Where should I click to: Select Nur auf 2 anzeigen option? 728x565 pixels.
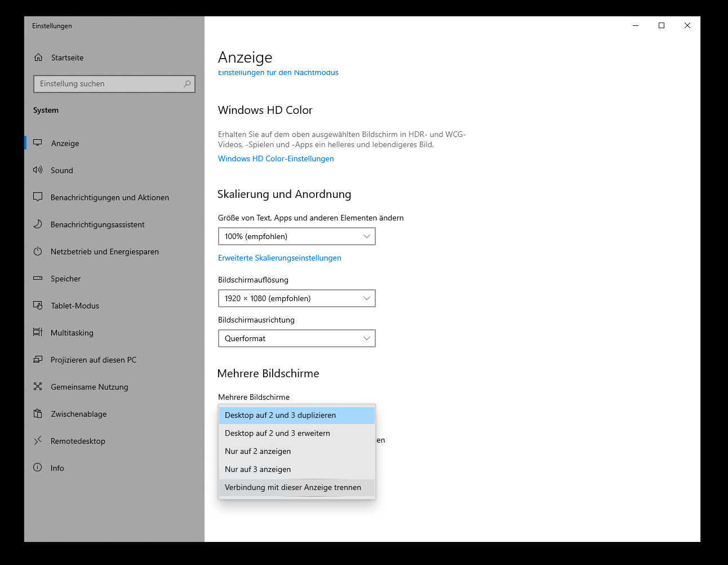coord(297,451)
